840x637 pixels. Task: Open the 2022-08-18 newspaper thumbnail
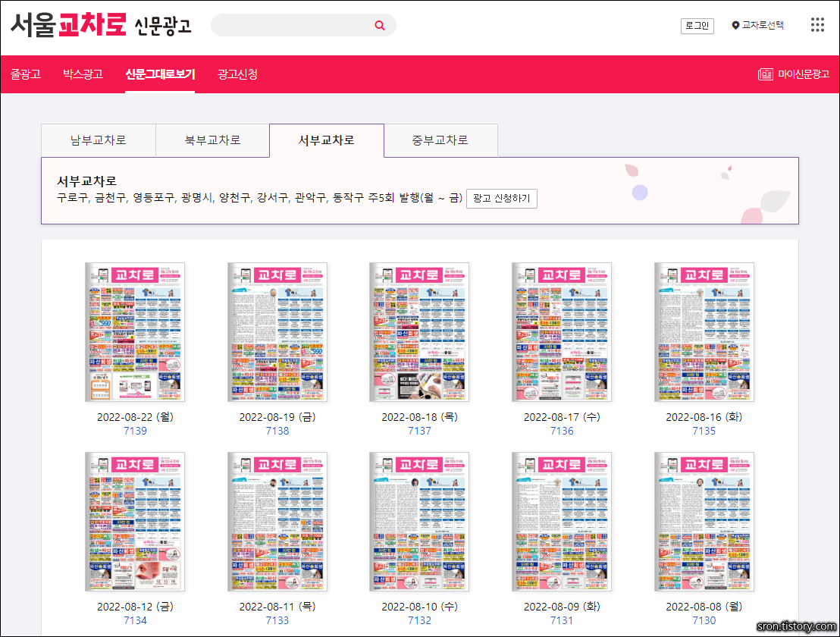(419, 332)
